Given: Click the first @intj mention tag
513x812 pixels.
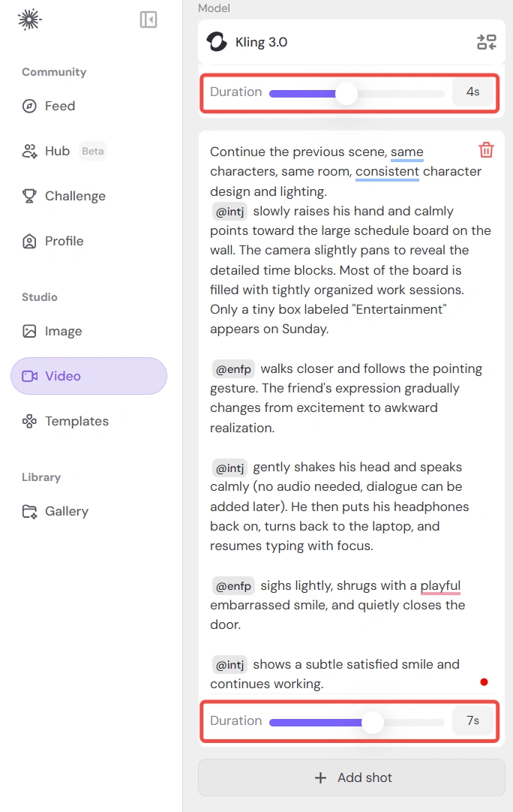Looking at the screenshot, I should (229, 212).
